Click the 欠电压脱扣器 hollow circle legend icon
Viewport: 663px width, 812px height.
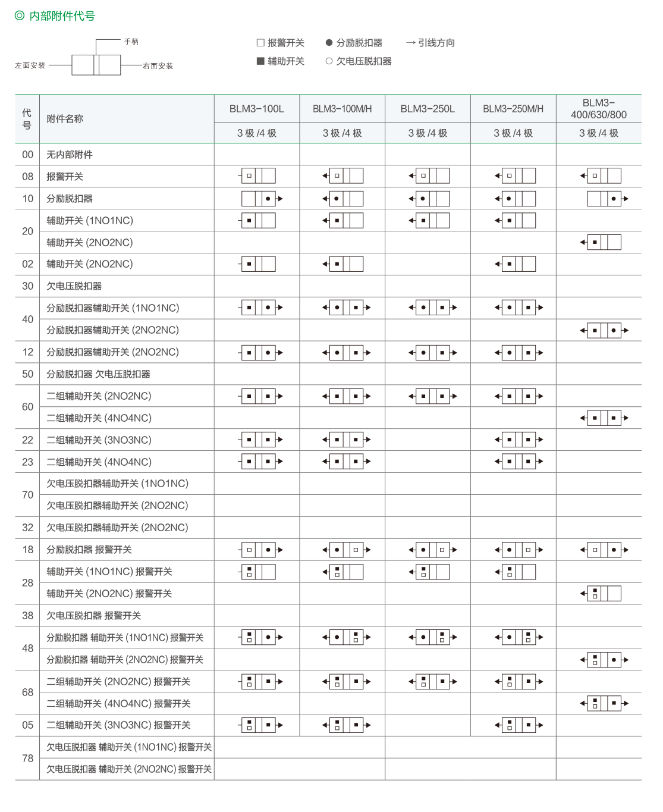[329, 61]
